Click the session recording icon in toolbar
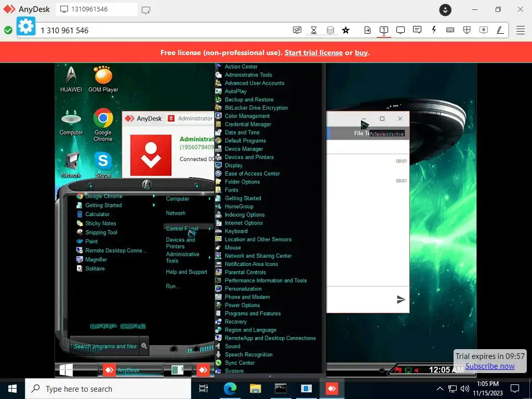The image size is (532, 399). pyautogui.click(x=484, y=30)
